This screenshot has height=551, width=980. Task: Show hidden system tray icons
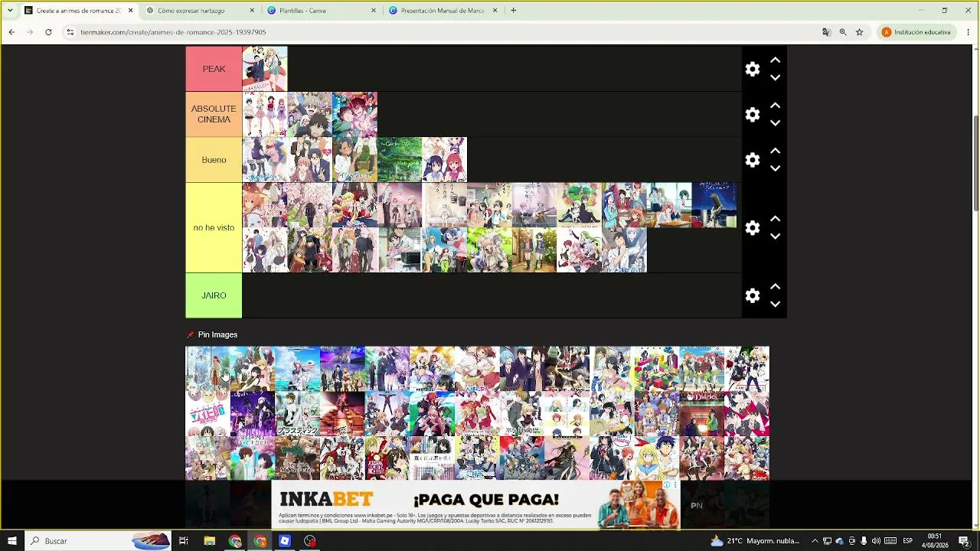coord(815,541)
